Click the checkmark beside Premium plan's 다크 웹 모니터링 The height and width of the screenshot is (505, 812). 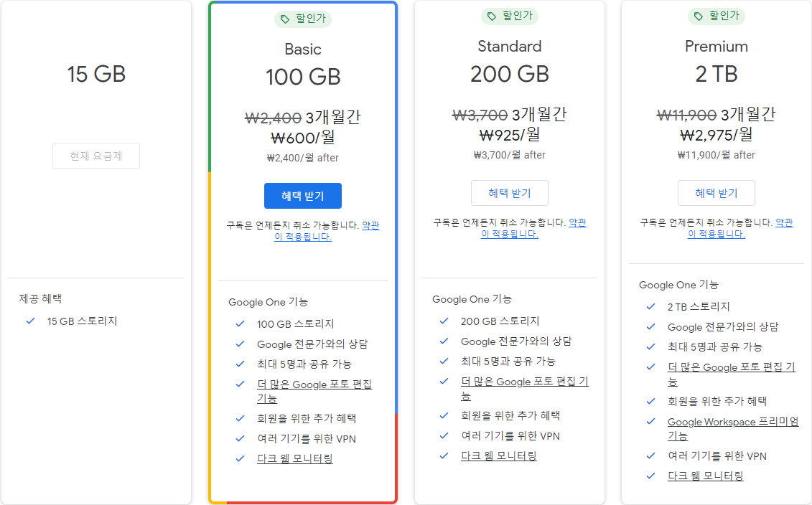coord(650,476)
